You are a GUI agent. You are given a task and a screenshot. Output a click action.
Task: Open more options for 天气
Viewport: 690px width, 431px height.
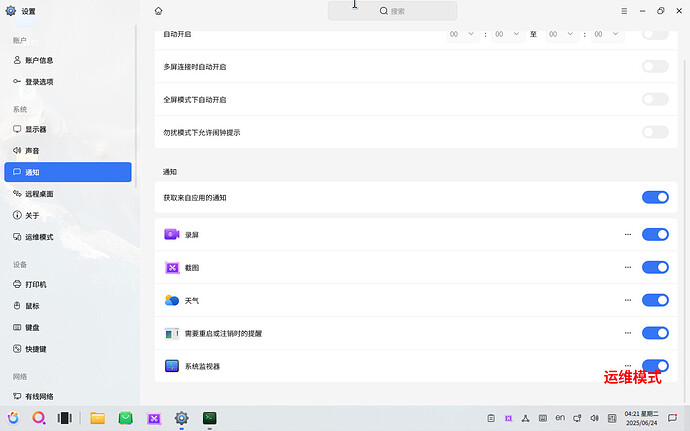[628, 300]
